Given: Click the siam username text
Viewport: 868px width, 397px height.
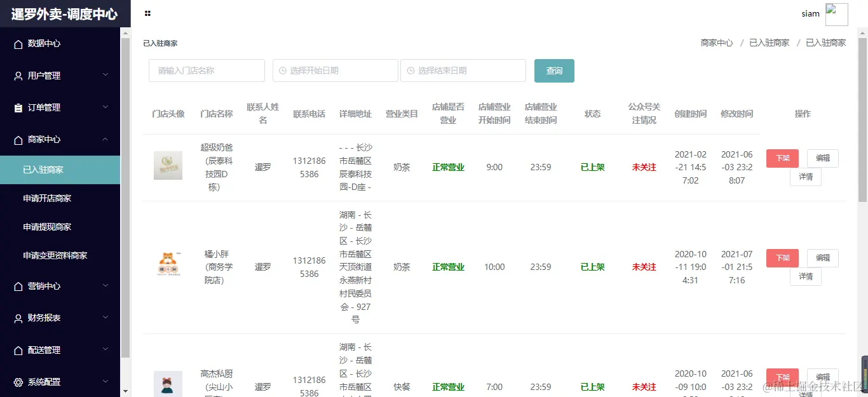Looking at the screenshot, I should (x=810, y=14).
